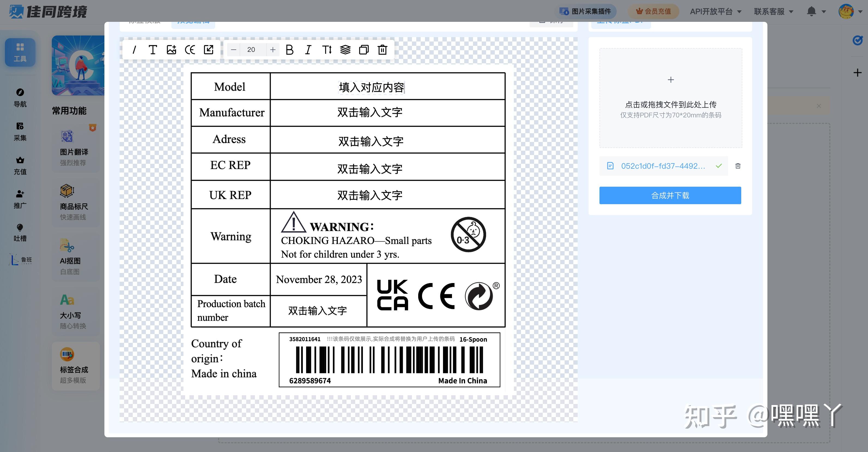Insert the CE certification mark
The width and height of the screenshot is (868, 452).
190,50
